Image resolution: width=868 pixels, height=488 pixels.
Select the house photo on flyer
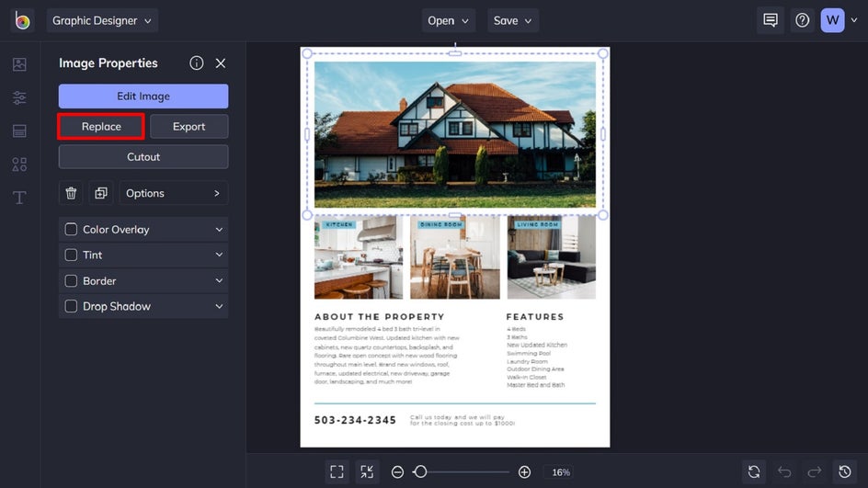tap(455, 134)
